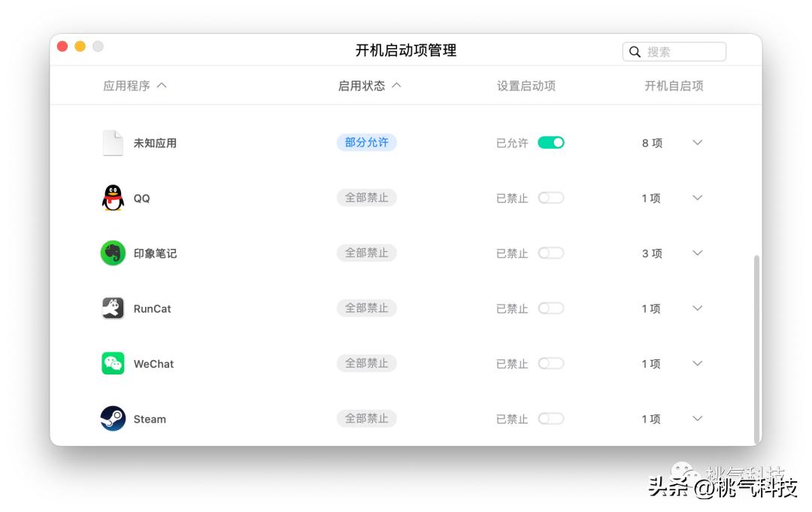
Task: Enable the 已禁止 toggle for Steam
Action: coord(551,419)
